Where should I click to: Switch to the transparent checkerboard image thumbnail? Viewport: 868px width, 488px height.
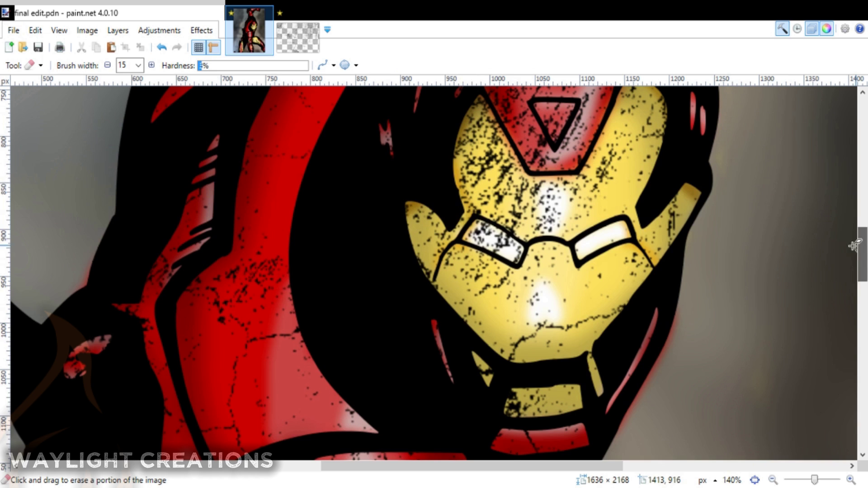(297, 38)
